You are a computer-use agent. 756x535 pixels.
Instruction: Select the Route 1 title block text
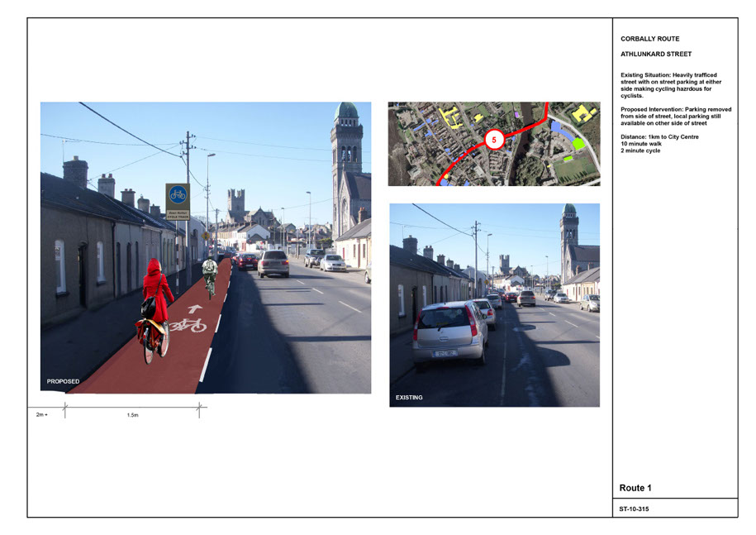point(641,488)
